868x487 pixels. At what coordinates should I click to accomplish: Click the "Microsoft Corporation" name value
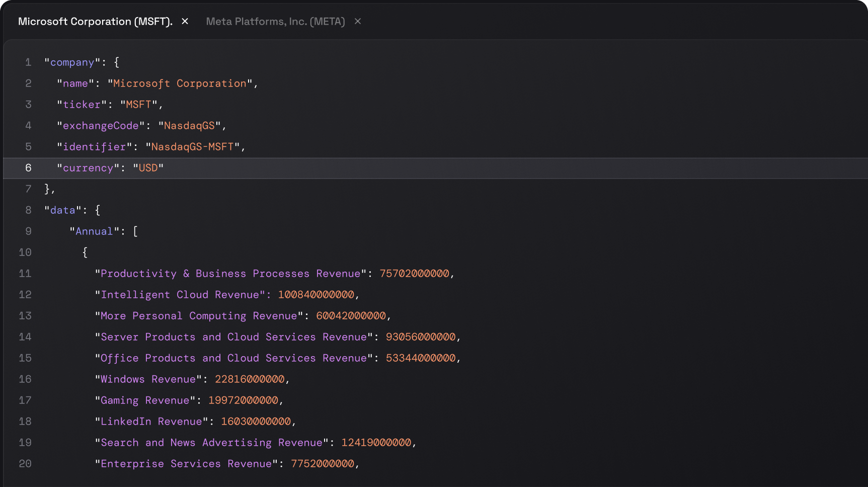tap(180, 84)
